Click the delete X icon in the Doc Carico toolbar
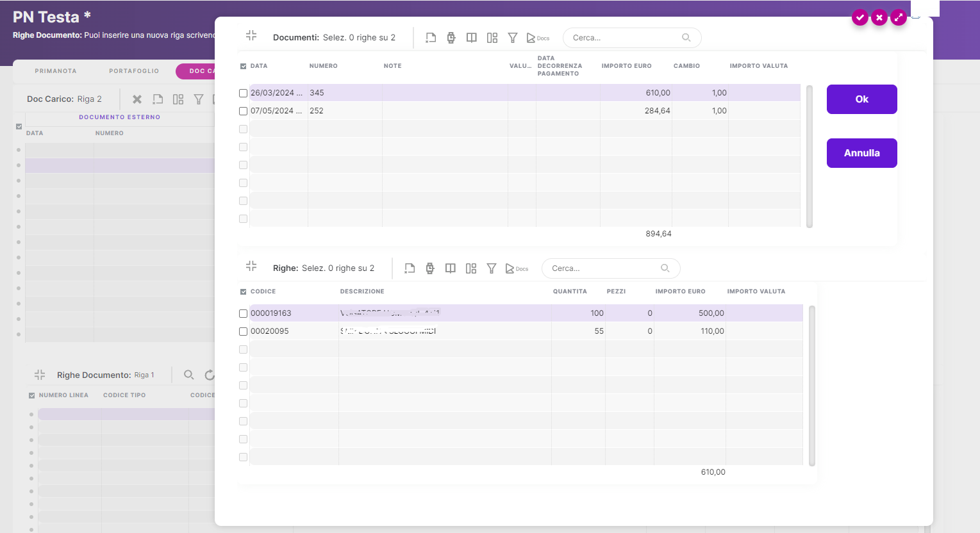Viewport: 980px width, 533px height. tap(137, 99)
